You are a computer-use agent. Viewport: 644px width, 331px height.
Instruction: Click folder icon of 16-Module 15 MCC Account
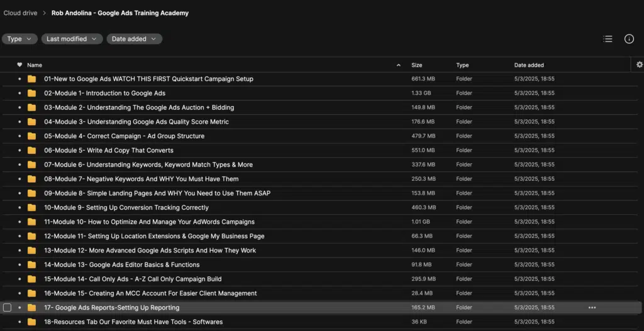31,293
